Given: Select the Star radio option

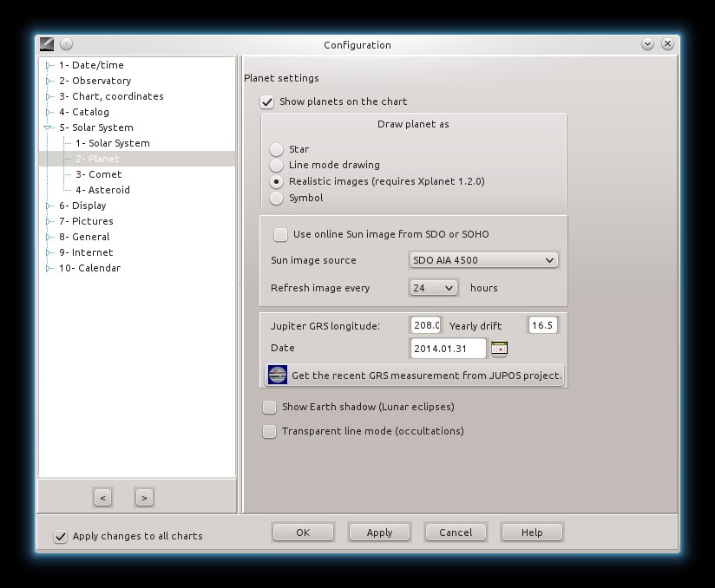Looking at the screenshot, I should click(x=276, y=149).
